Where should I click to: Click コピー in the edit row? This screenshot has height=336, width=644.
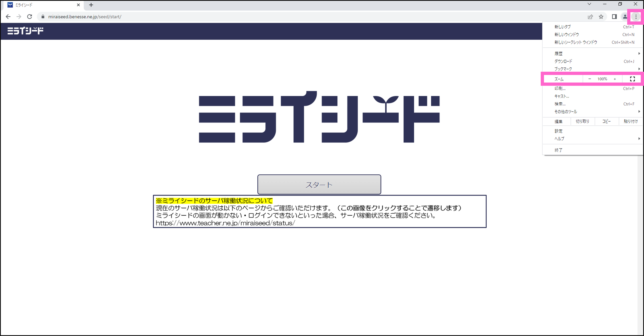pos(606,121)
